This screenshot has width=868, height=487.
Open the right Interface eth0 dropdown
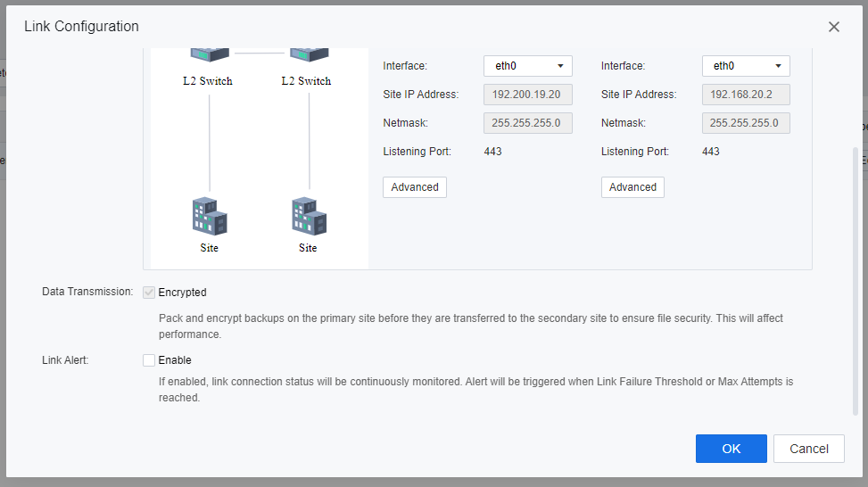pos(746,66)
